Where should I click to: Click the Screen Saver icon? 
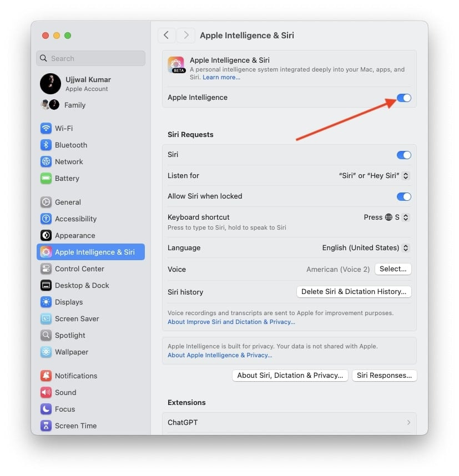[x=46, y=319]
